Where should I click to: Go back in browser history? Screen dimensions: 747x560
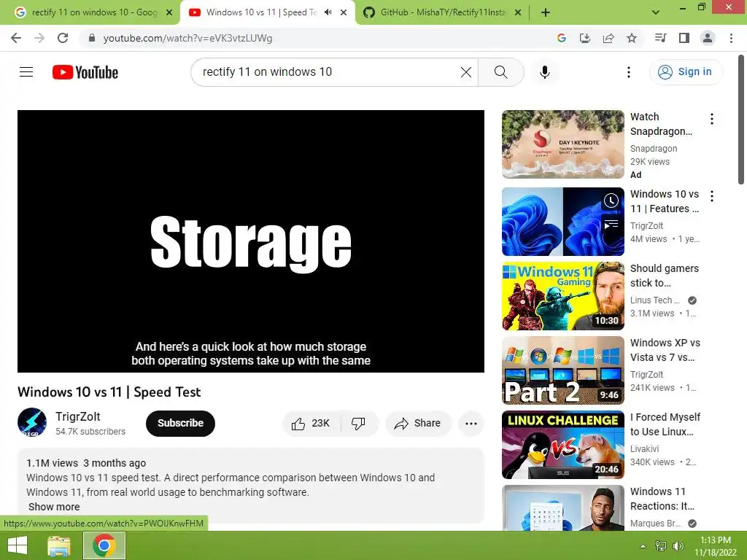pos(16,38)
